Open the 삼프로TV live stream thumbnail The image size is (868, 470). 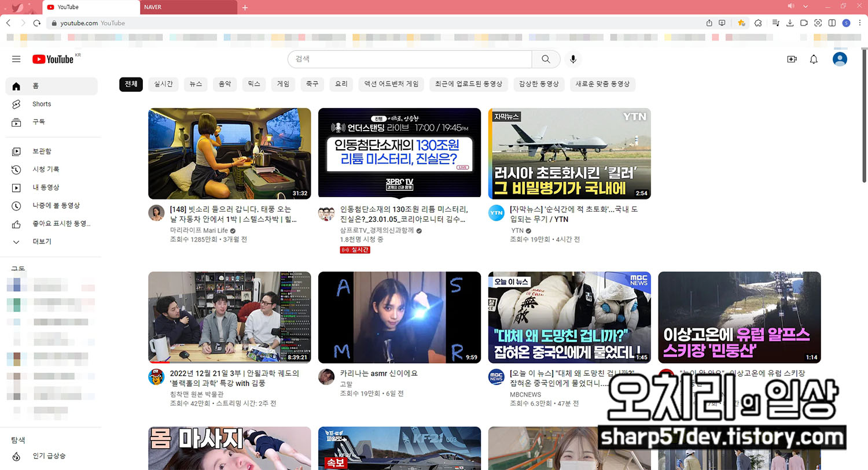click(399, 153)
